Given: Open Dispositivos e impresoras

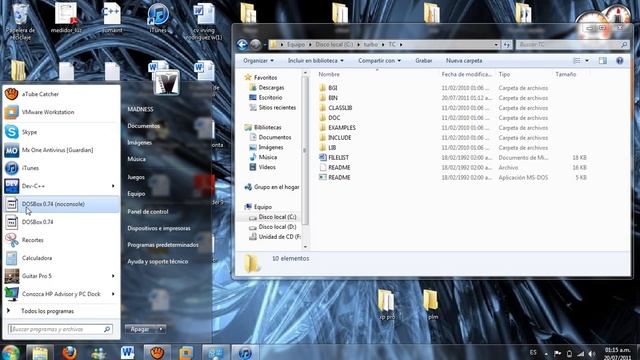Looking at the screenshot, I should coord(159,229).
